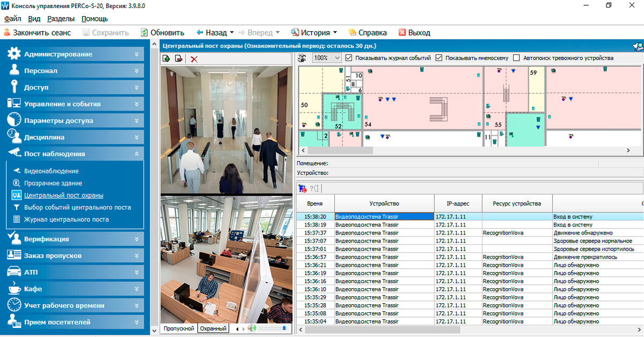
Task: Click the speaker volume icon under the video
Action: (x=252, y=328)
